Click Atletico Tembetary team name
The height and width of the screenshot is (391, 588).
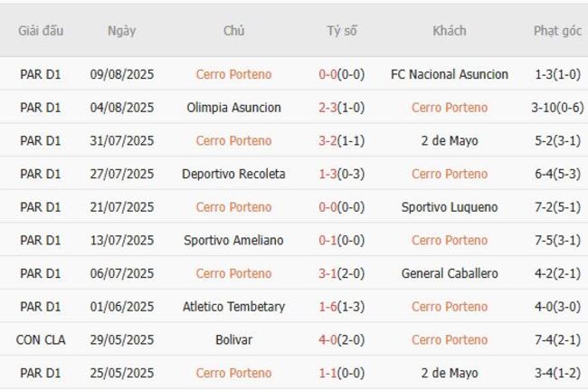(233, 307)
